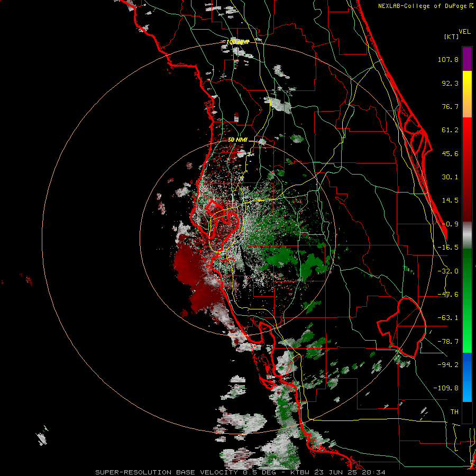Pick the green segment of the color bar
This screenshot has height=476, width=476.
467,300
